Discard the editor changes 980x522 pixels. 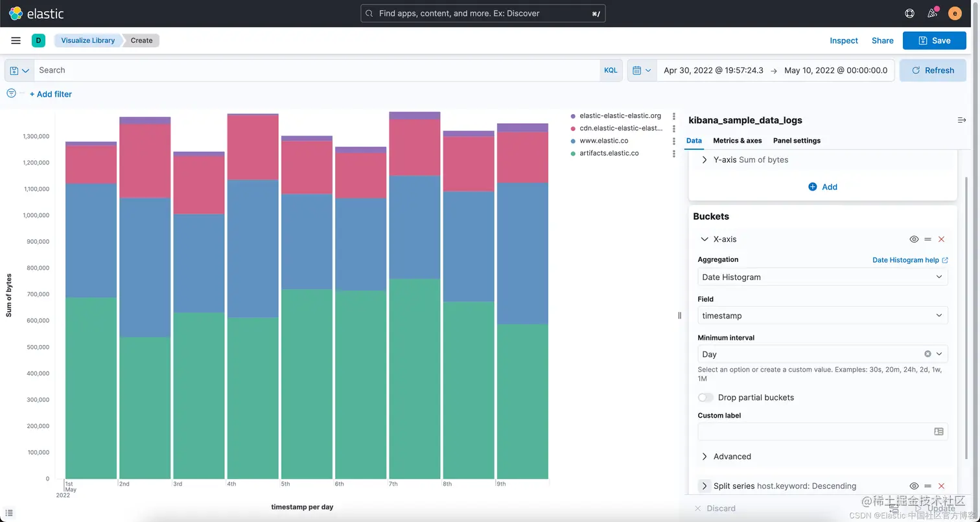tap(715, 508)
